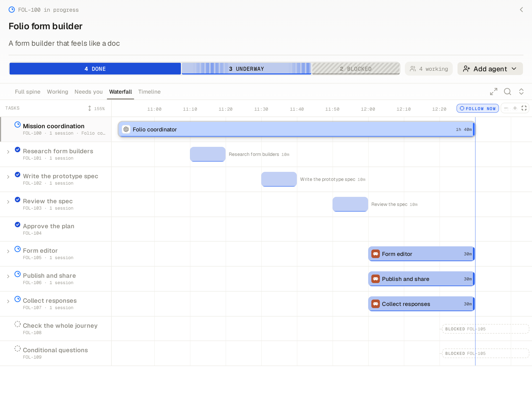The height and width of the screenshot is (415, 532).
Task: Open the Form editor 30m session bar
Action: 421,254
